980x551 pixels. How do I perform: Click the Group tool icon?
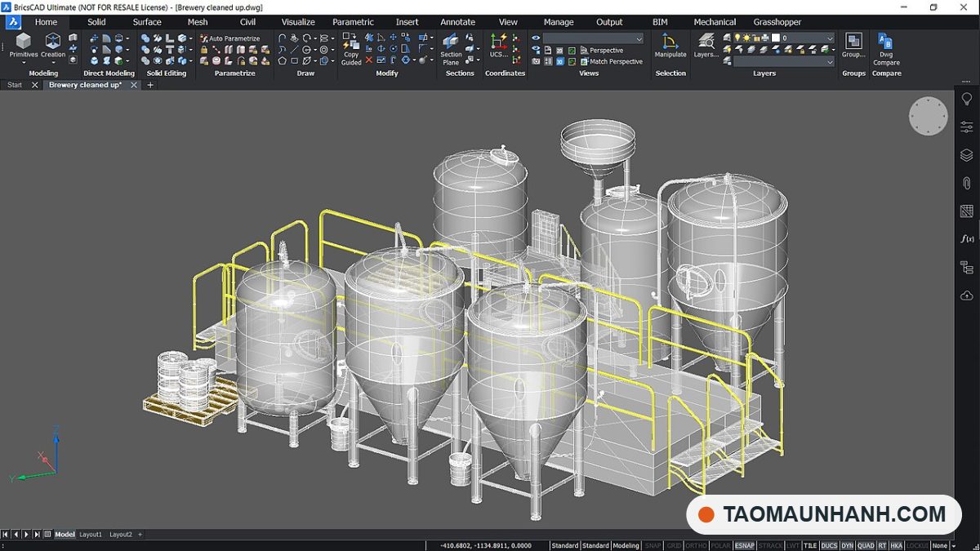pyautogui.click(x=853, y=45)
